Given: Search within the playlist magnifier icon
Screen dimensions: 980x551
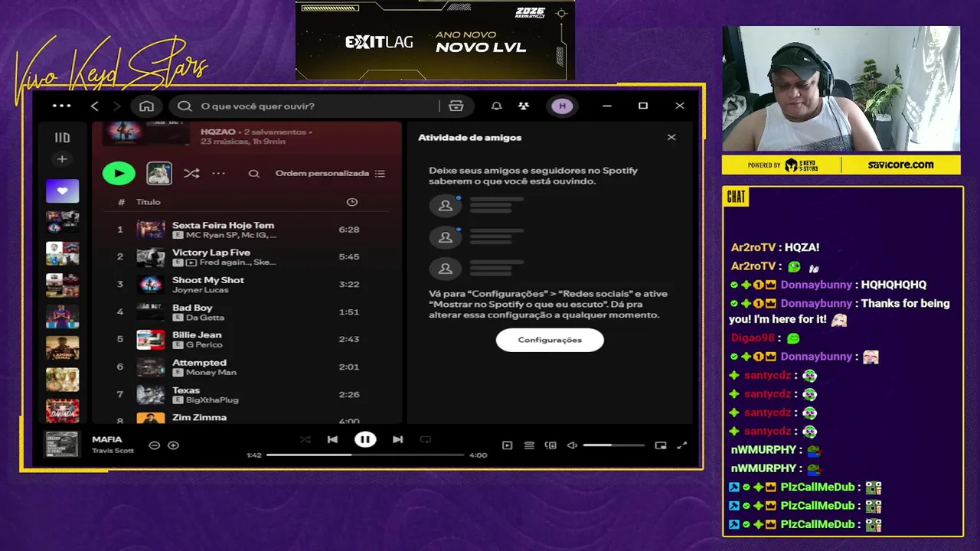Looking at the screenshot, I should [253, 174].
